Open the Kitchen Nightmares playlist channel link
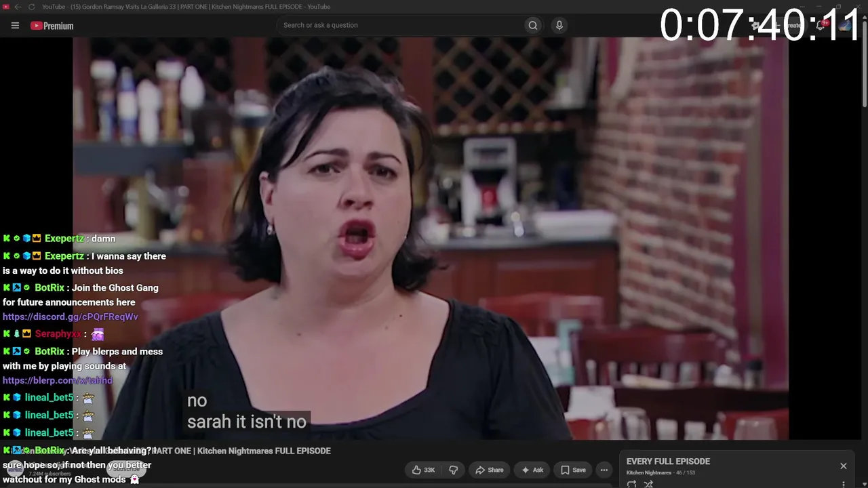The image size is (868, 488). coord(649,472)
